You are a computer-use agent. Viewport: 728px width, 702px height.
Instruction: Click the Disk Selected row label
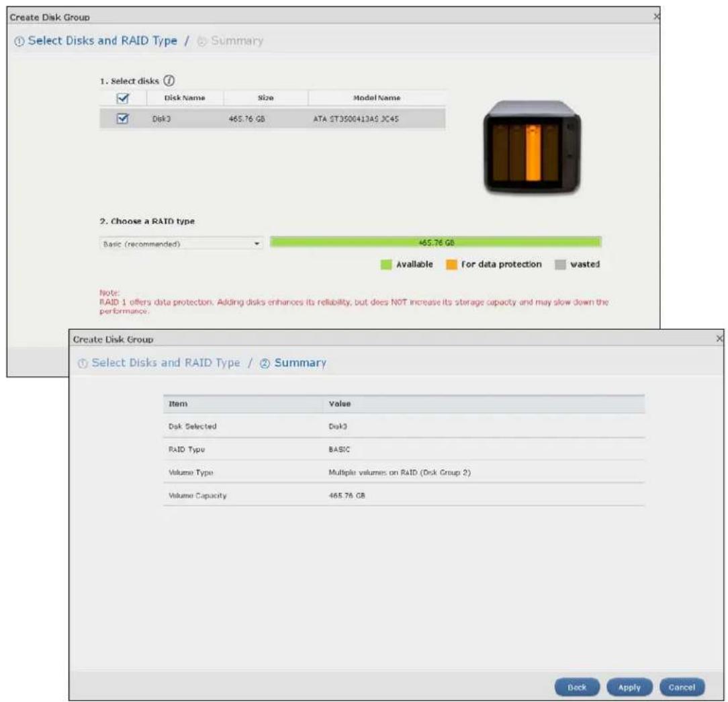point(192,426)
